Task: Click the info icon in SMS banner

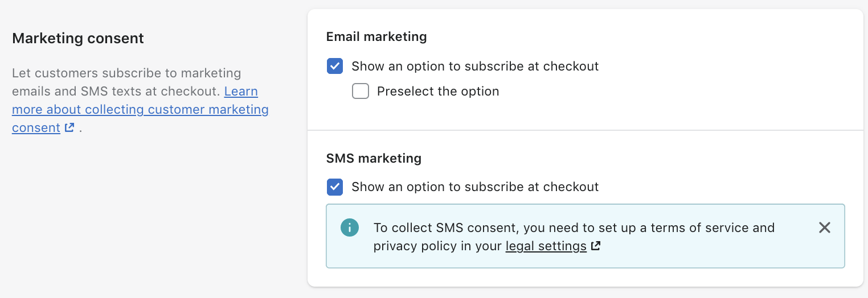Action: click(x=350, y=228)
